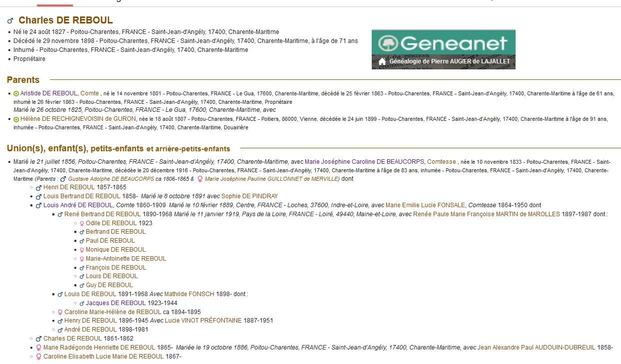
Task: Open François DE REBOUL link
Action: [116, 268]
